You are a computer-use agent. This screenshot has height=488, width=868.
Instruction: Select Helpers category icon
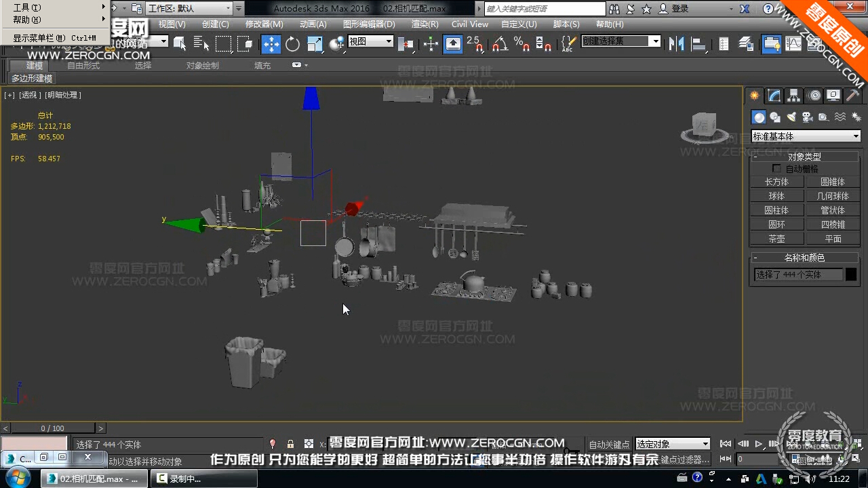click(x=823, y=117)
